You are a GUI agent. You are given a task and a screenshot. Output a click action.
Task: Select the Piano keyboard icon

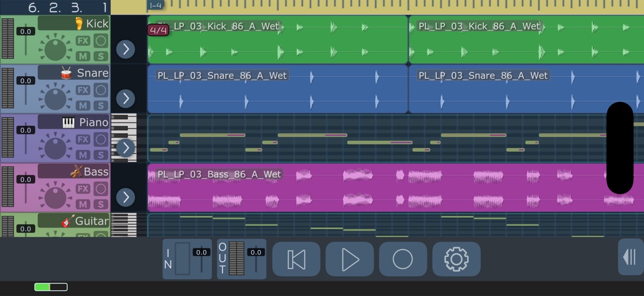point(68,122)
